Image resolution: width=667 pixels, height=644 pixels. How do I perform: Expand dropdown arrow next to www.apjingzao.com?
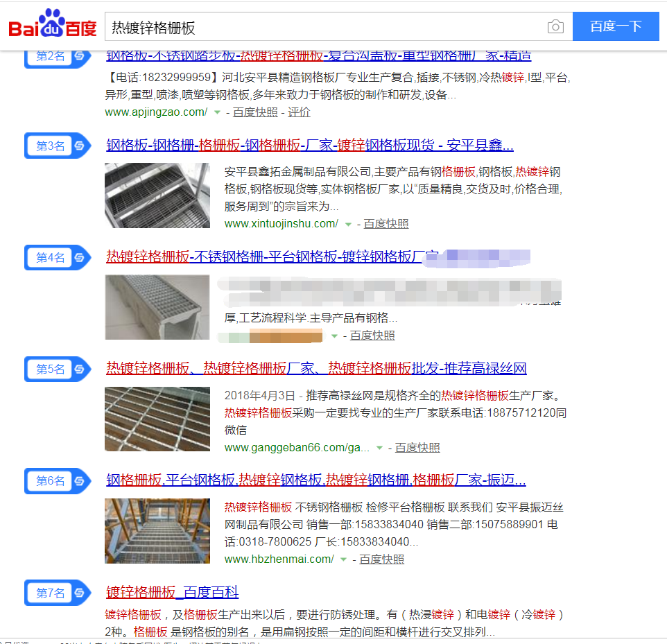[x=218, y=112]
